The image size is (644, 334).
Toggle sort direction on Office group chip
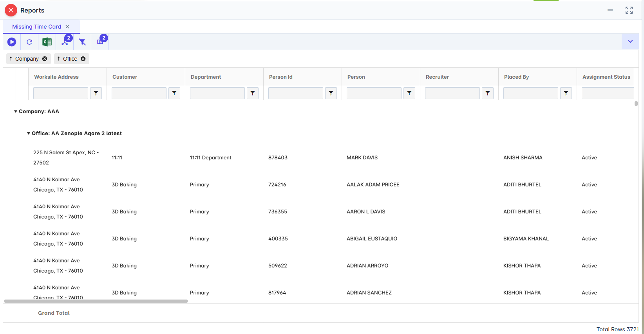point(59,59)
